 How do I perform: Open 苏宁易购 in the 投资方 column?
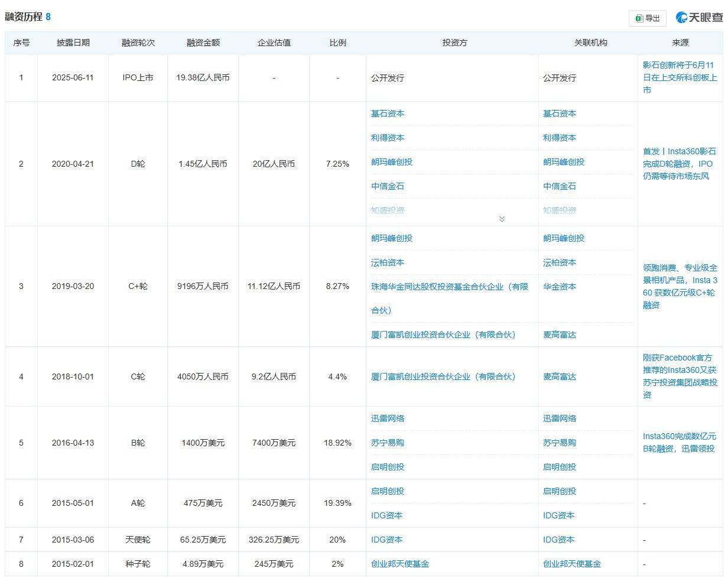click(x=388, y=443)
